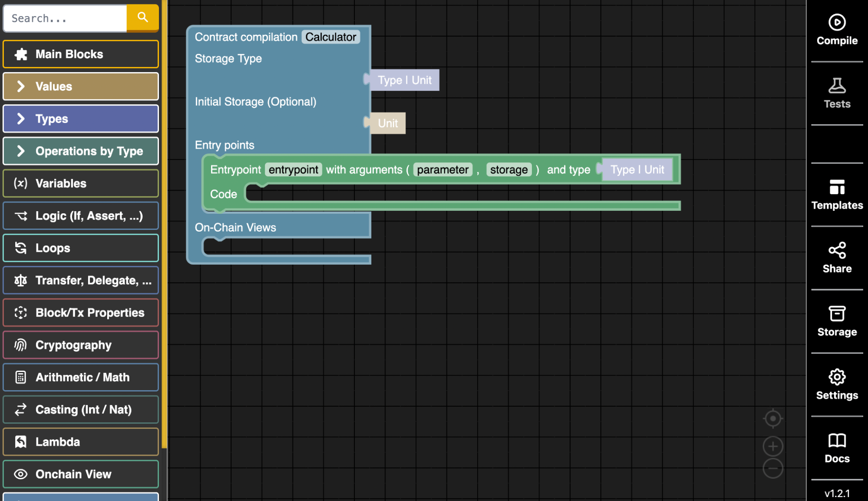Center workspace with the crosshair icon
The width and height of the screenshot is (868, 501).
click(772, 419)
